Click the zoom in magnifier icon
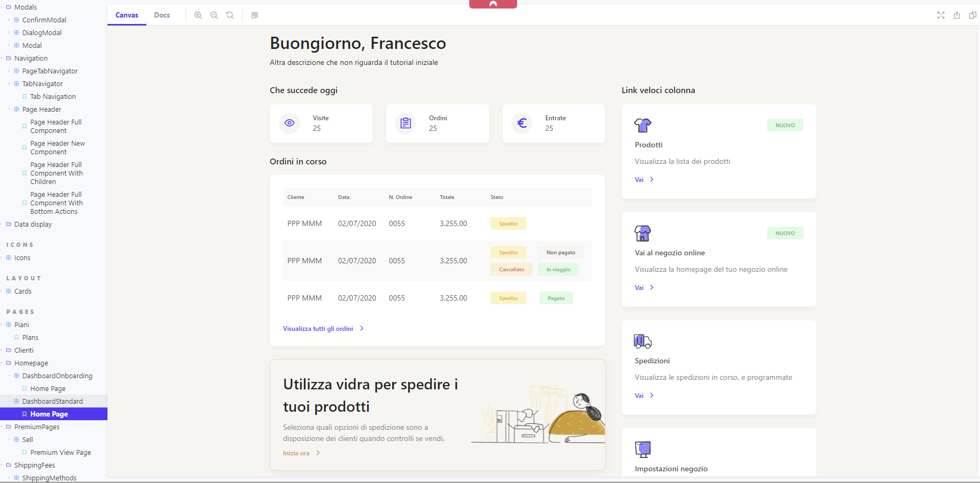980x483 pixels. [x=198, y=15]
